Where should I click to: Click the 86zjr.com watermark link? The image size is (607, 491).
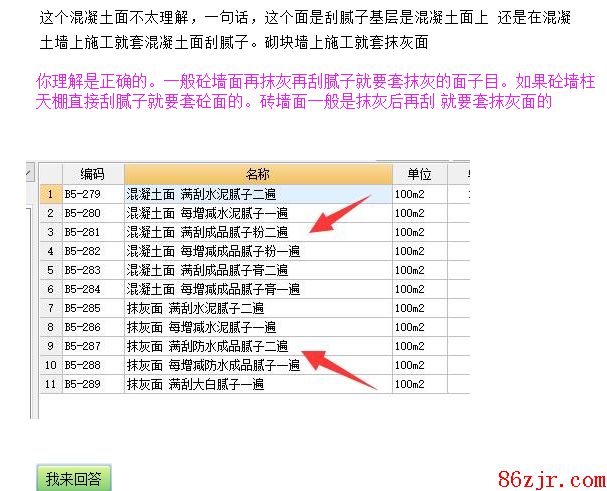tap(547, 476)
